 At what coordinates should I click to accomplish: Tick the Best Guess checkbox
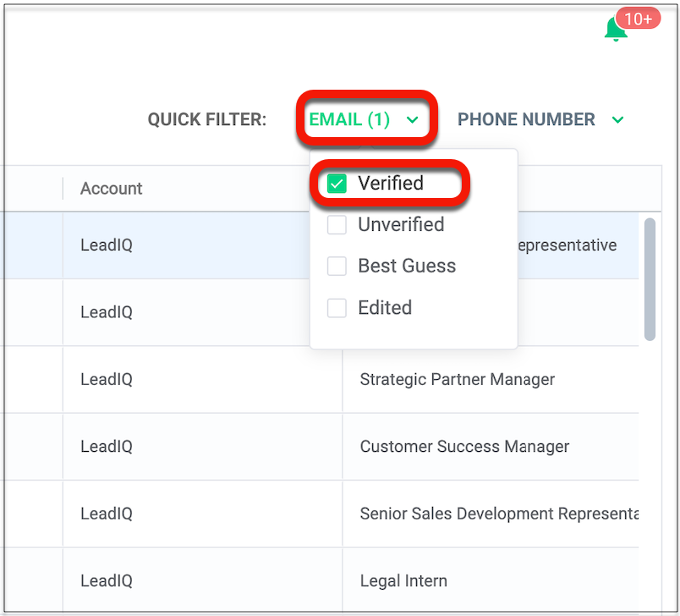[x=337, y=267]
